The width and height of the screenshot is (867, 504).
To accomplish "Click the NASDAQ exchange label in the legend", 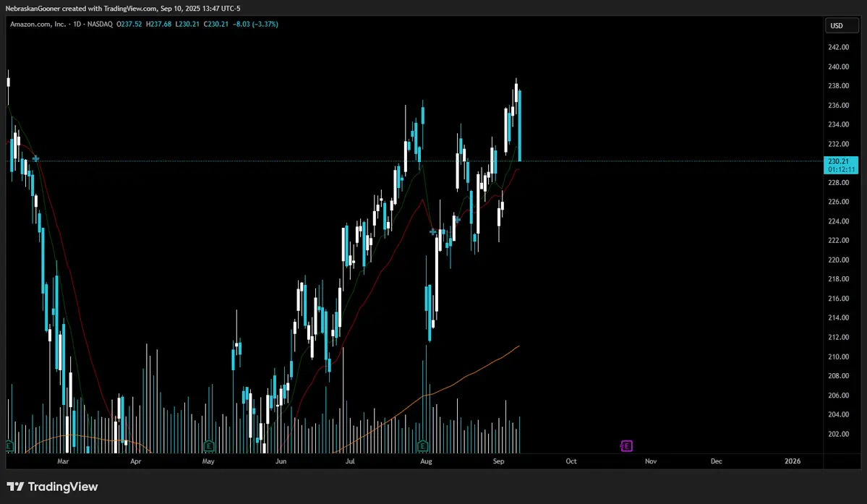I will 100,25.
